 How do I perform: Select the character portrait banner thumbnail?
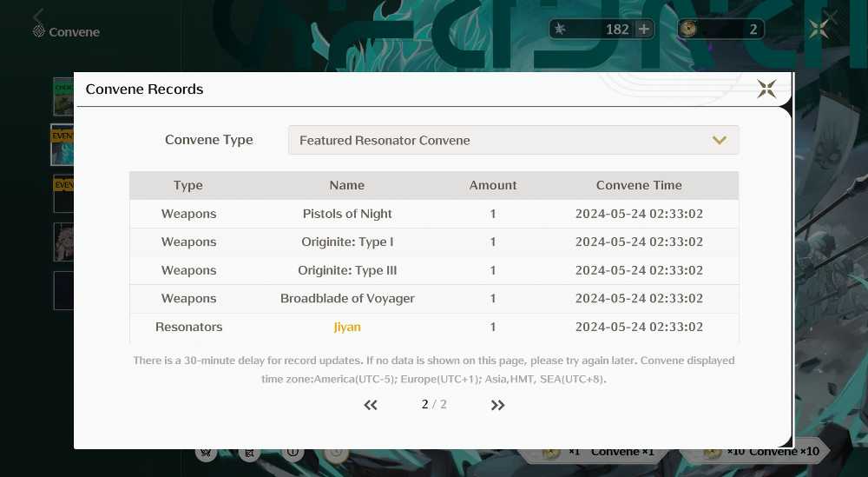pos(63,242)
